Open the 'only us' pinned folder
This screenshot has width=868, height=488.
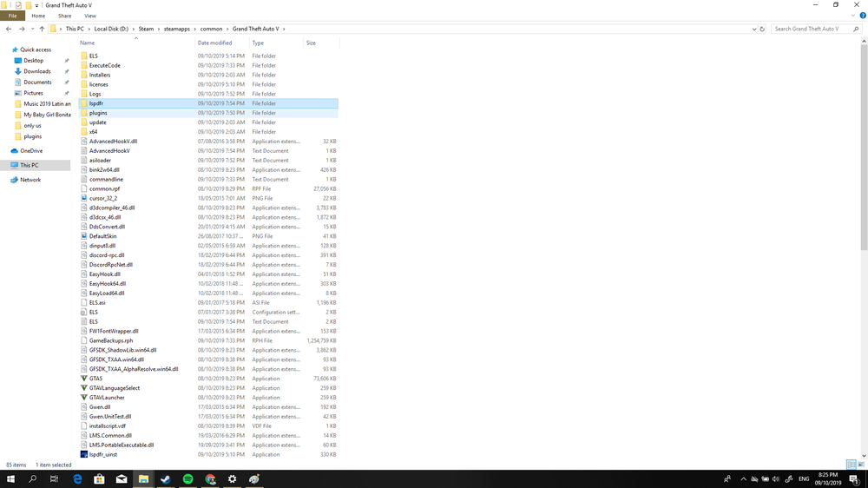tap(32, 125)
